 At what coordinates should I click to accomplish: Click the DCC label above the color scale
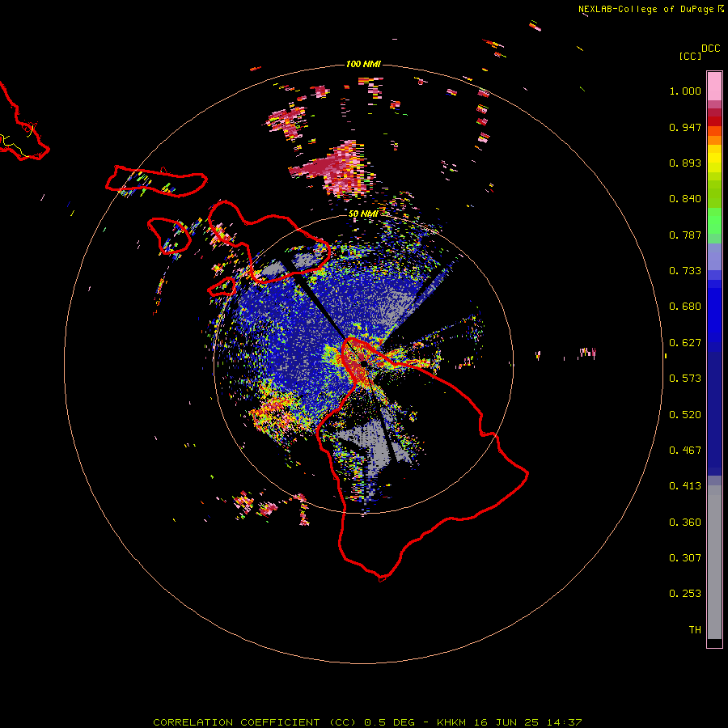click(x=710, y=49)
